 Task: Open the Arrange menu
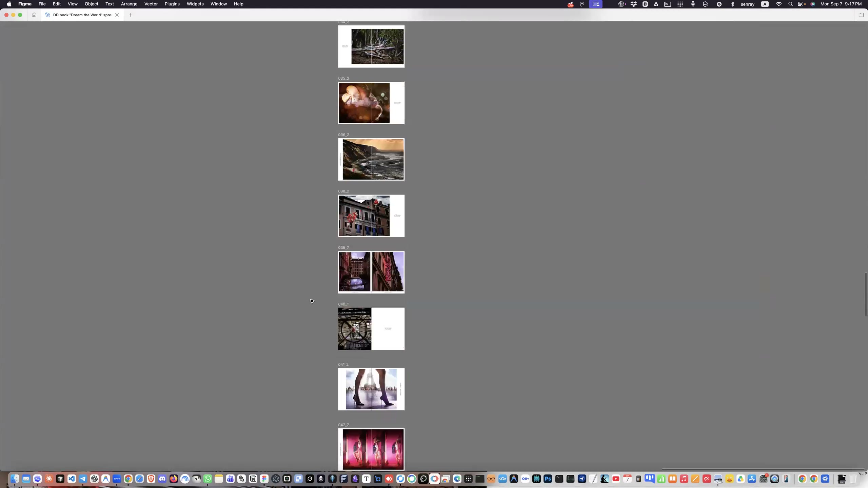tap(129, 4)
